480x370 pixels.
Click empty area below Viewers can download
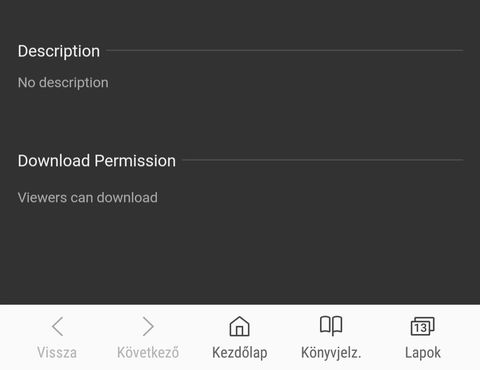tap(240, 253)
